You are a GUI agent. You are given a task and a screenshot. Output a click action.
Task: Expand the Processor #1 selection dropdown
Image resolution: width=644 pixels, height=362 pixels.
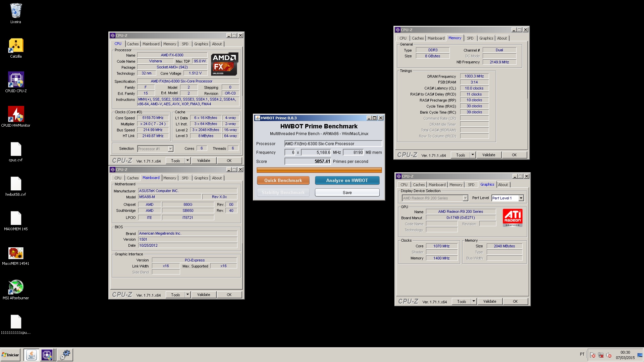pyautogui.click(x=170, y=149)
